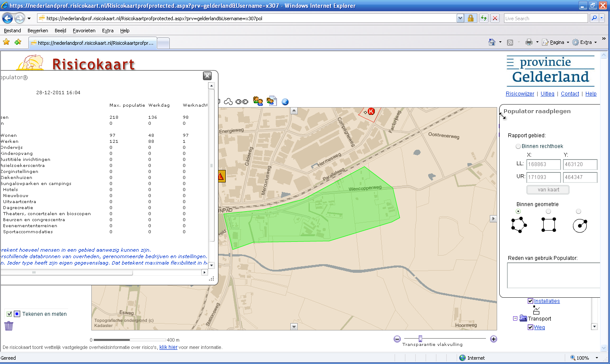Pan the map north with top arrow
Image resolution: width=610 pixels, height=364 pixels.
tap(294, 111)
